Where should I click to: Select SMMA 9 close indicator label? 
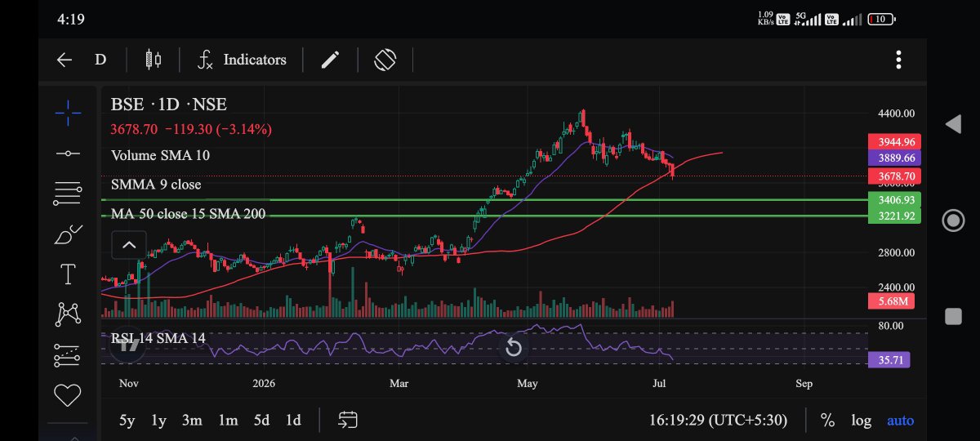click(x=156, y=185)
